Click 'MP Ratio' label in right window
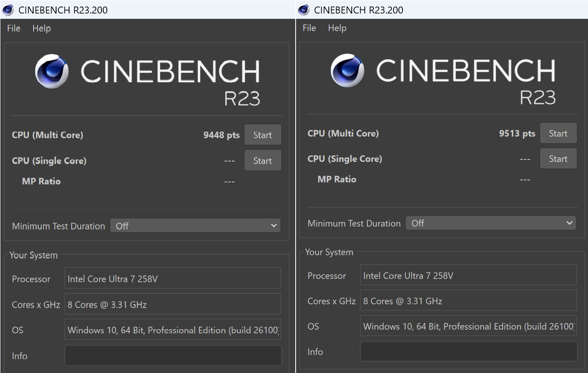 click(337, 179)
